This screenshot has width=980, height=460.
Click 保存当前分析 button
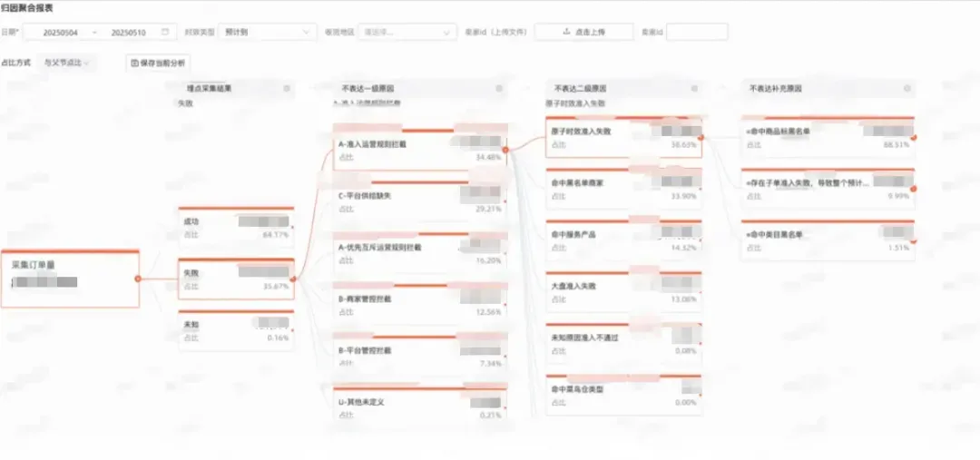158,64
